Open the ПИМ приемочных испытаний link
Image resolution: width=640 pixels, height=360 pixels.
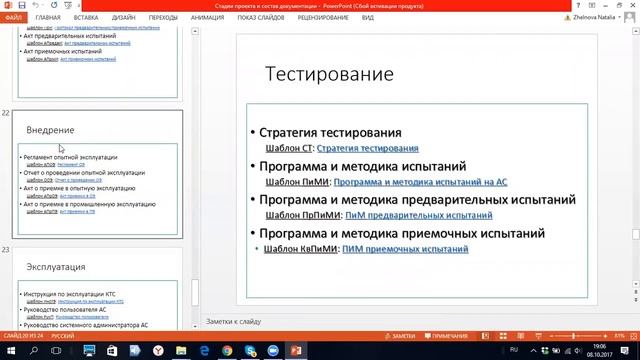click(x=405, y=249)
